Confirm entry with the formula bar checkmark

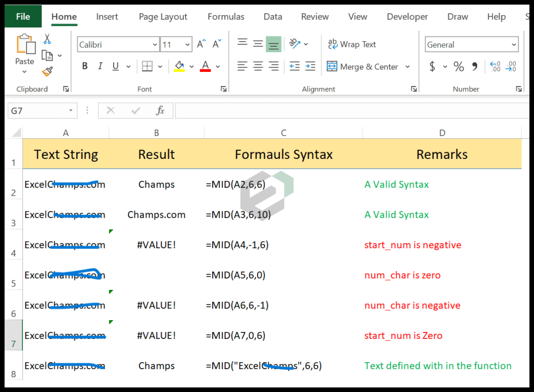[x=136, y=111]
